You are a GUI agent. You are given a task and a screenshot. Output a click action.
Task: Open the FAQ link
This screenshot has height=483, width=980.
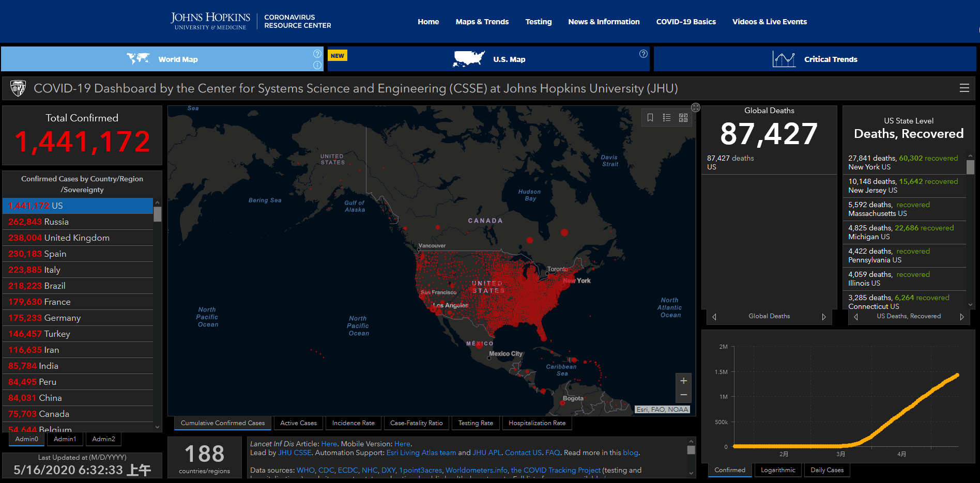click(x=553, y=453)
